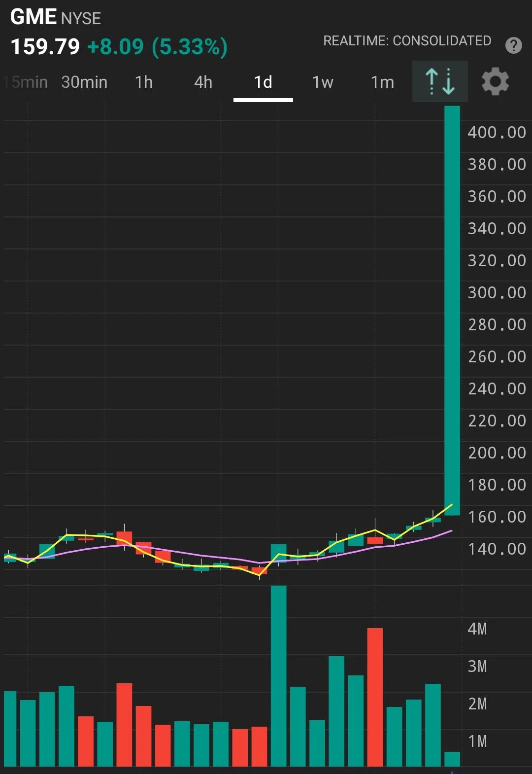The width and height of the screenshot is (532, 774).
Task: Tap the REALTIME: CONSOLIDATED label
Action: [x=407, y=40]
